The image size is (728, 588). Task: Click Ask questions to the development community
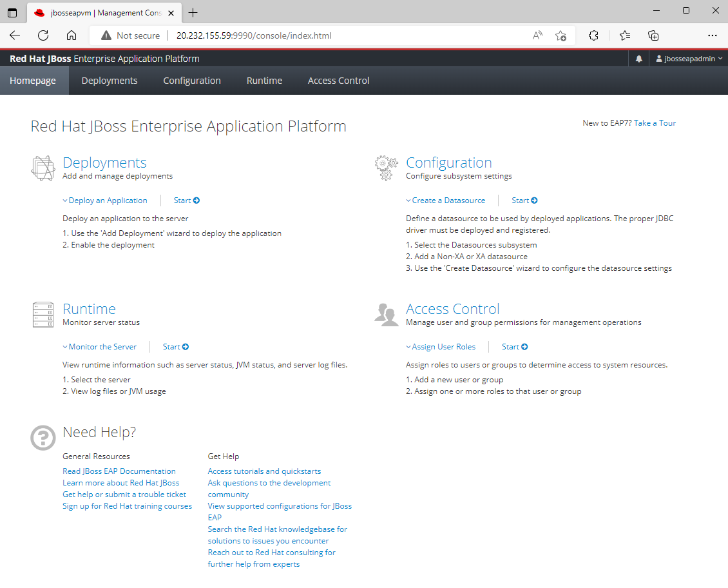269,488
